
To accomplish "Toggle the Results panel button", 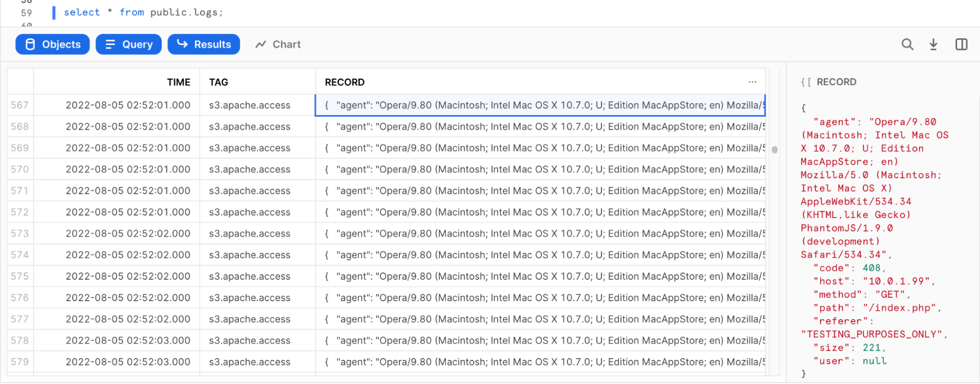I will pyautogui.click(x=203, y=45).
